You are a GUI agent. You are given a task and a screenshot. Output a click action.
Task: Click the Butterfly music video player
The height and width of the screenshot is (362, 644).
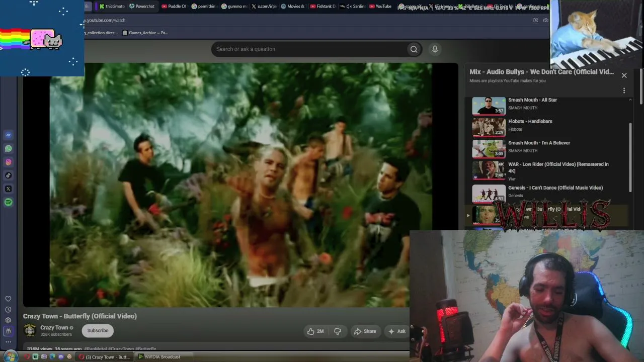(x=240, y=185)
